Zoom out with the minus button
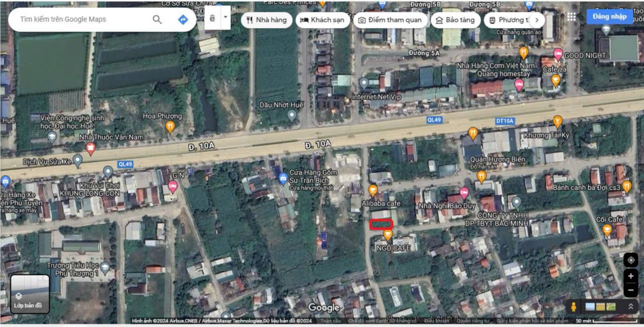 (x=630, y=290)
